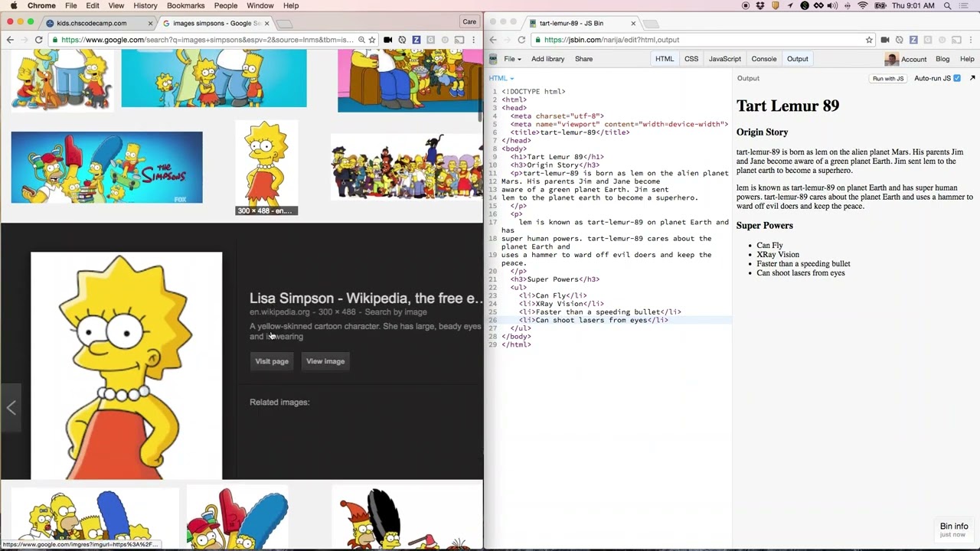The height and width of the screenshot is (551, 980).
Task: Click the Run with JS button
Action: [x=888, y=78]
